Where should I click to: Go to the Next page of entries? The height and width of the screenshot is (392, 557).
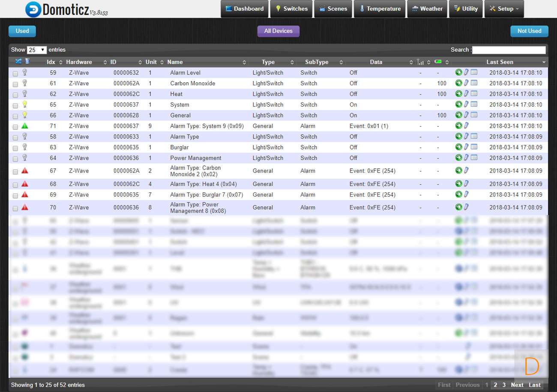click(x=517, y=385)
